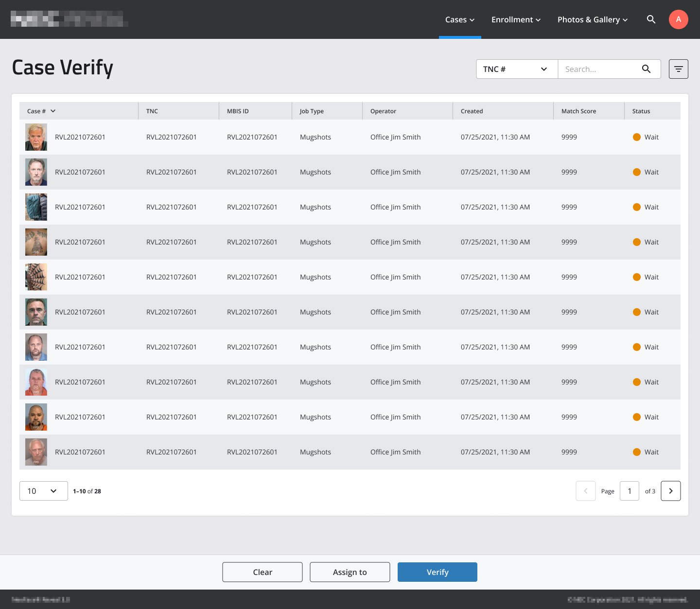Viewport: 700px width, 609px height.
Task: Click the Clear button
Action: (262, 572)
